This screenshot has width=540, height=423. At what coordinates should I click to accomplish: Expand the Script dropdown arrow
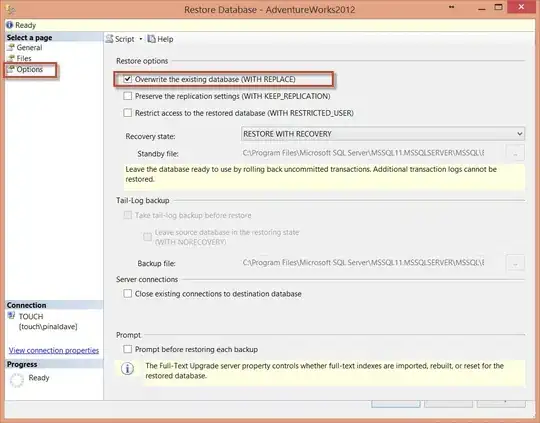coord(141,39)
